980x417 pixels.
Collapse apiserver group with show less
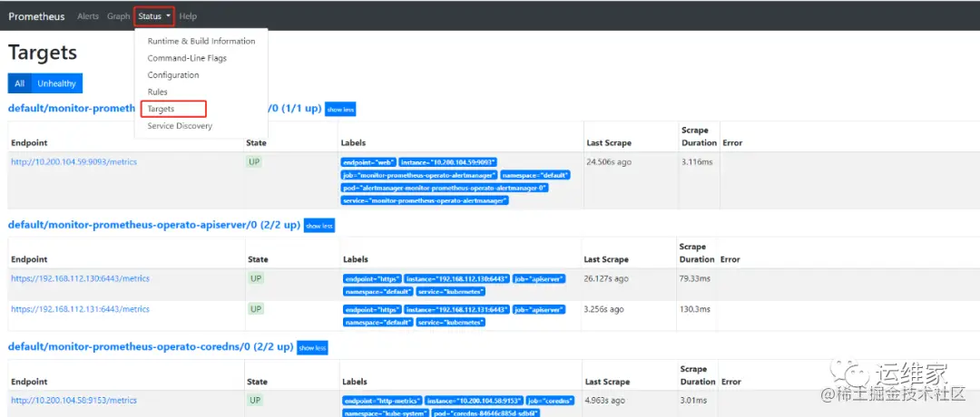tap(319, 226)
